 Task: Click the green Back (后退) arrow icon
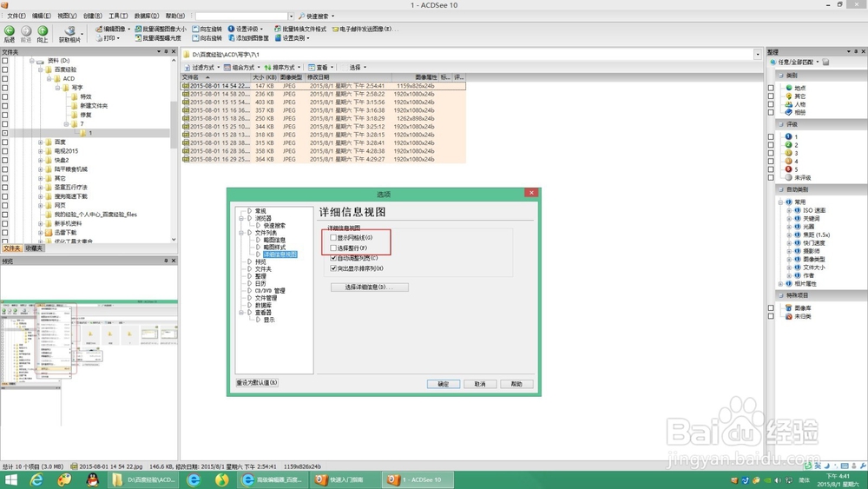tap(10, 31)
